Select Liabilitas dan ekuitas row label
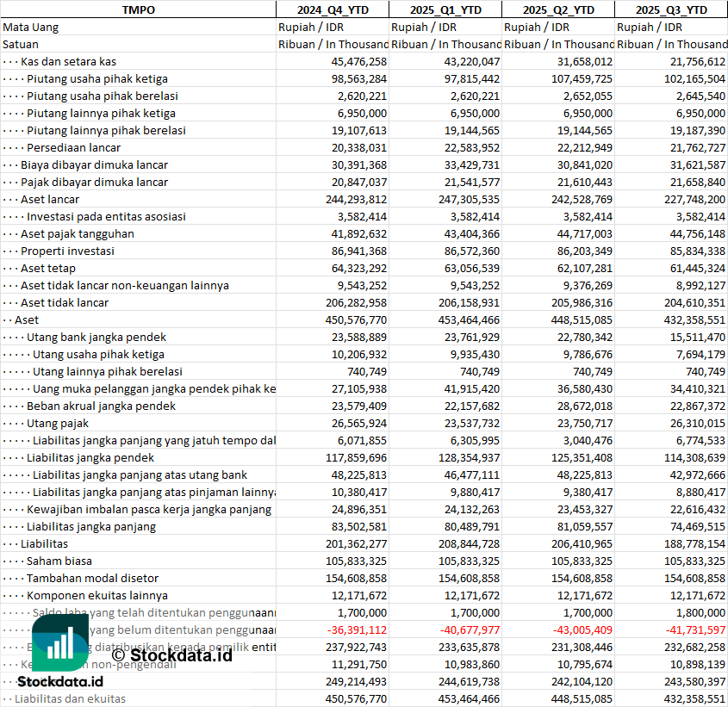This screenshot has width=728, height=707. click(x=70, y=698)
